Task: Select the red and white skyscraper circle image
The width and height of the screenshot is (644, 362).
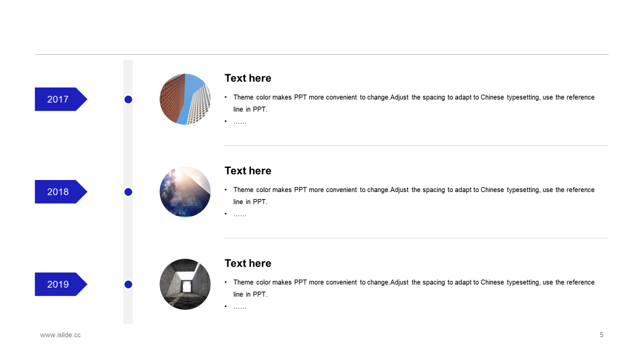Action: coord(185,99)
